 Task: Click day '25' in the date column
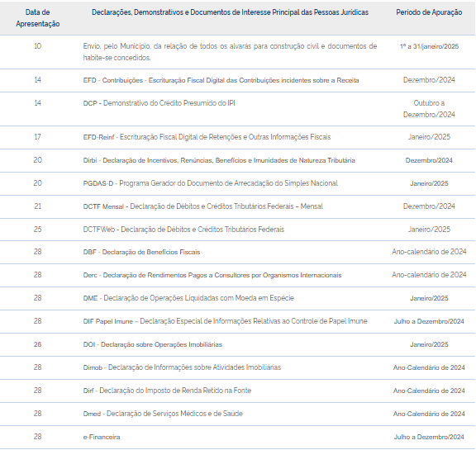click(x=38, y=230)
